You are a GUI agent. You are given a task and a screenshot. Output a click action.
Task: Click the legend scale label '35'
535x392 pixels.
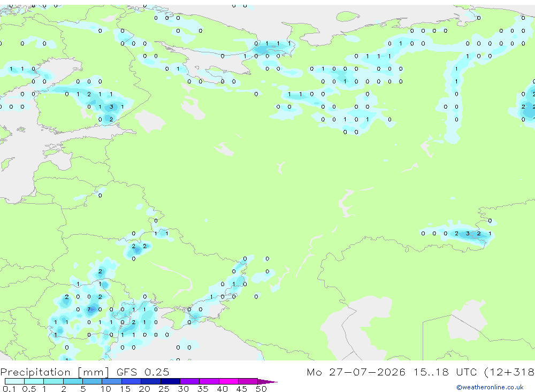(x=203, y=389)
